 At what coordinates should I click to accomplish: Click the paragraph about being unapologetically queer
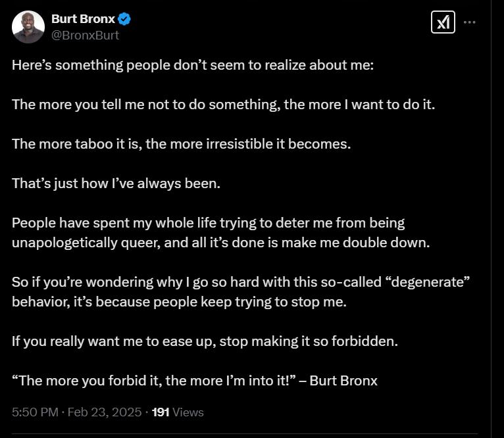[x=221, y=233]
